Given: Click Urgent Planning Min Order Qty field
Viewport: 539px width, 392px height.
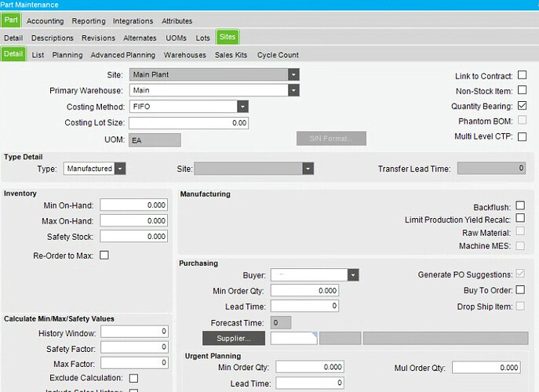Looking at the screenshot, I should click(310, 367).
